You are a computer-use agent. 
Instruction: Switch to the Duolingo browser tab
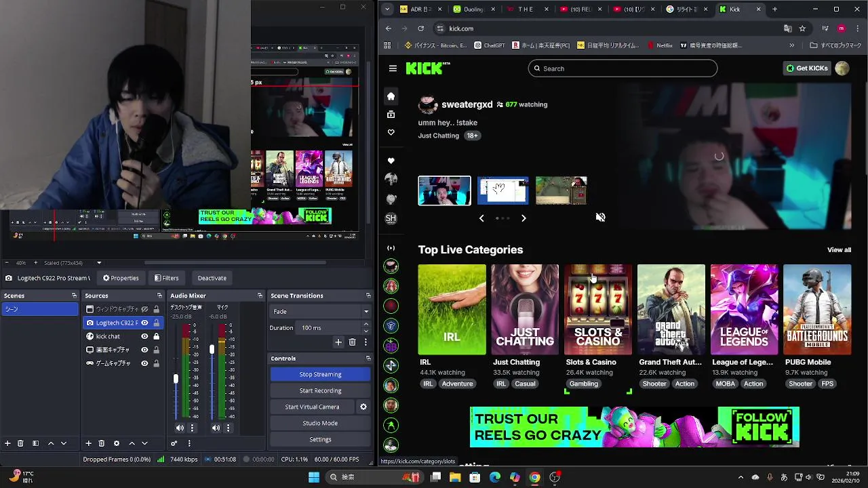click(473, 9)
